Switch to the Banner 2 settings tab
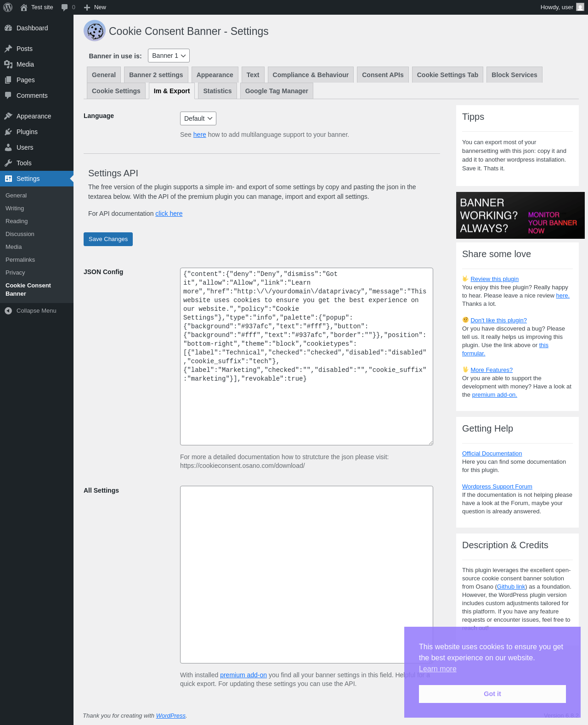Image resolution: width=588 pixels, height=725 pixels. (x=156, y=75)
